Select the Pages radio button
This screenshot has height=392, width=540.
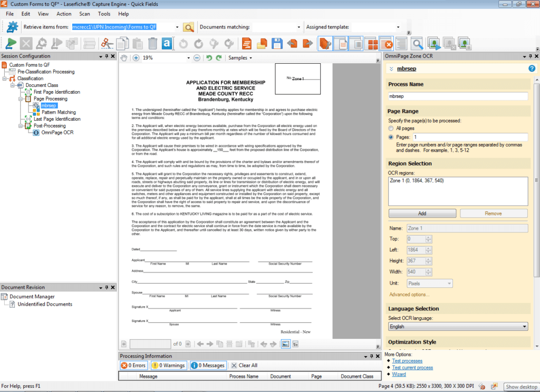click(391, 137)
